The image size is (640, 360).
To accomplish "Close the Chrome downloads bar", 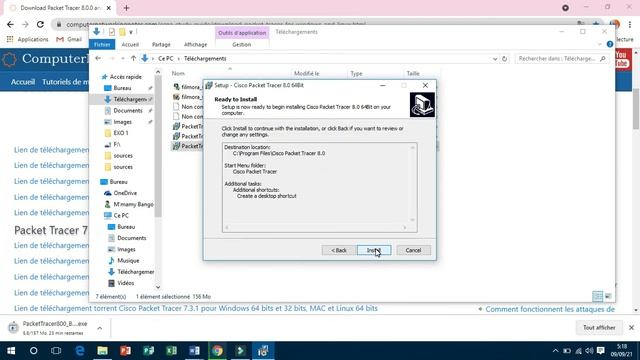I will [x=631, y=328].
